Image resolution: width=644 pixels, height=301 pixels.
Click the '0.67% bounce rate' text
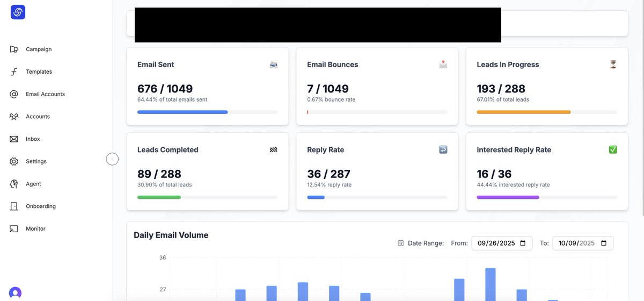pos(331,99)
